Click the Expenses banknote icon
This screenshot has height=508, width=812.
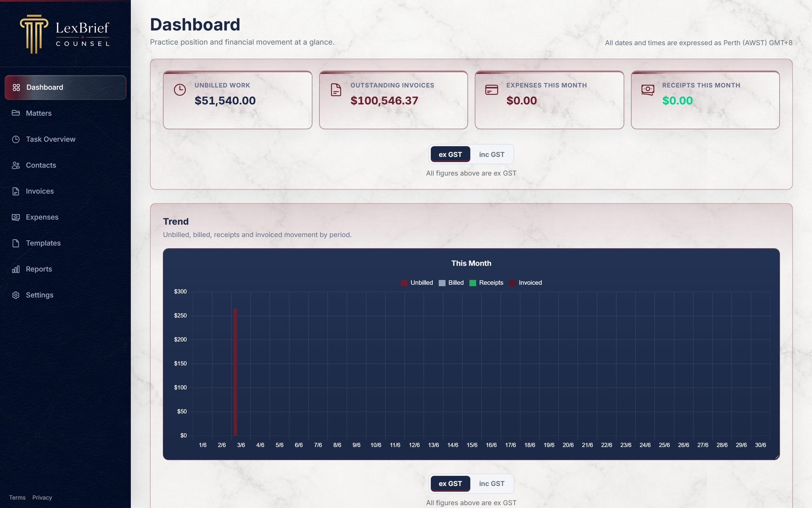pyautogui.click(x=16, y=217)
